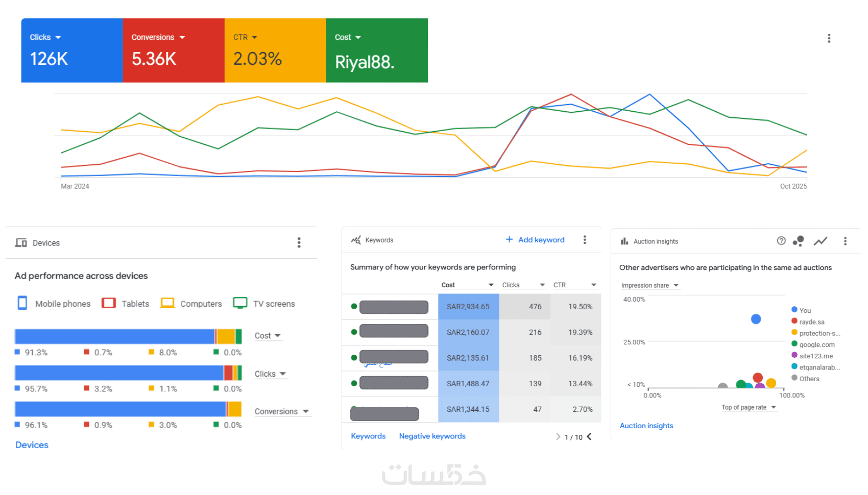This screenshot has width=868, height=495.
Task: Click the Auction insights help question icon
Action: tap(781, 241)
